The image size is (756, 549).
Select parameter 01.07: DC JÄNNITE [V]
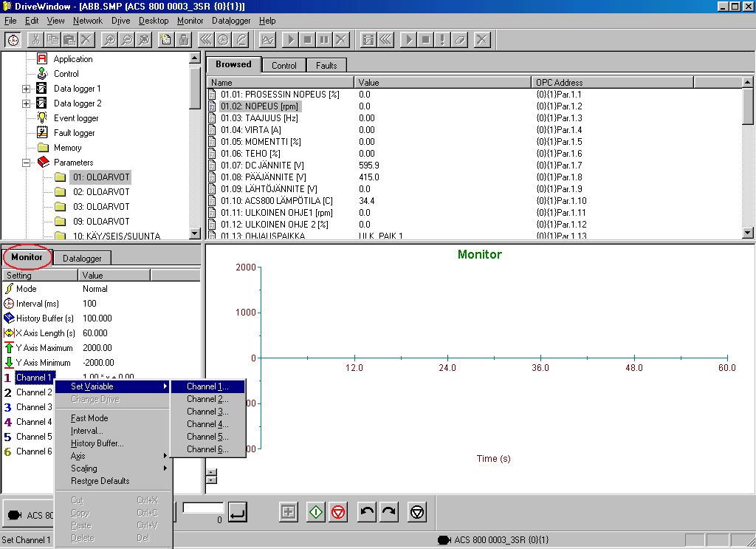tap(262, 166)
